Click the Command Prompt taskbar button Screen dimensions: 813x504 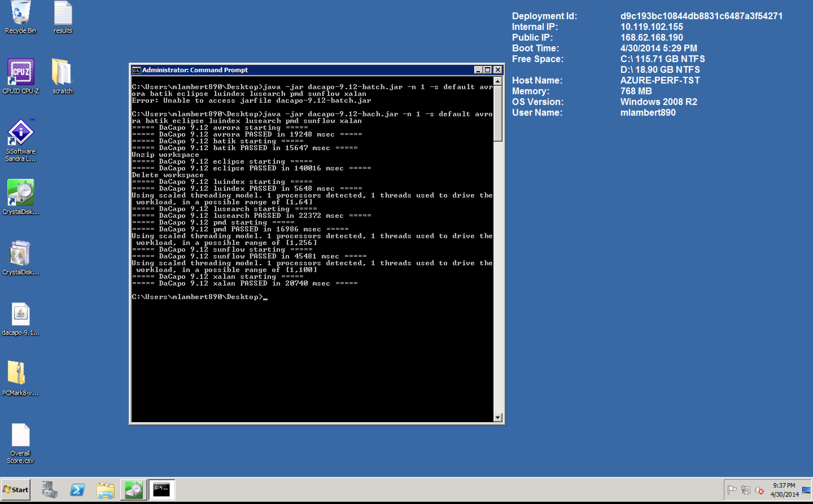[162, 490]
